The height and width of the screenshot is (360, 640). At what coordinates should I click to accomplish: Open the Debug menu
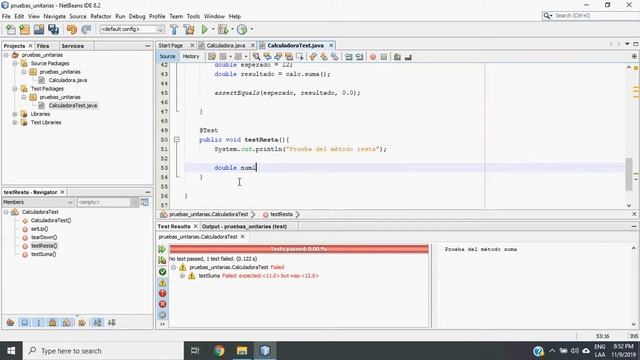tap(137, 16)
